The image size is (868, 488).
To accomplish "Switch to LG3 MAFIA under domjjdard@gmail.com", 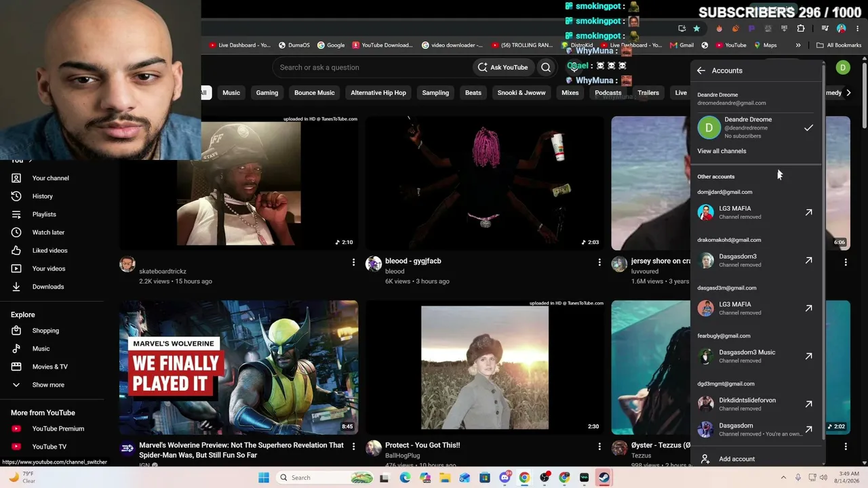I will [755, 213].
